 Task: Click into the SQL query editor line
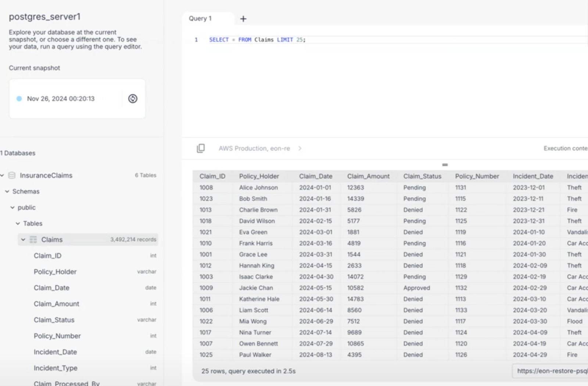(x=398, y=40)
